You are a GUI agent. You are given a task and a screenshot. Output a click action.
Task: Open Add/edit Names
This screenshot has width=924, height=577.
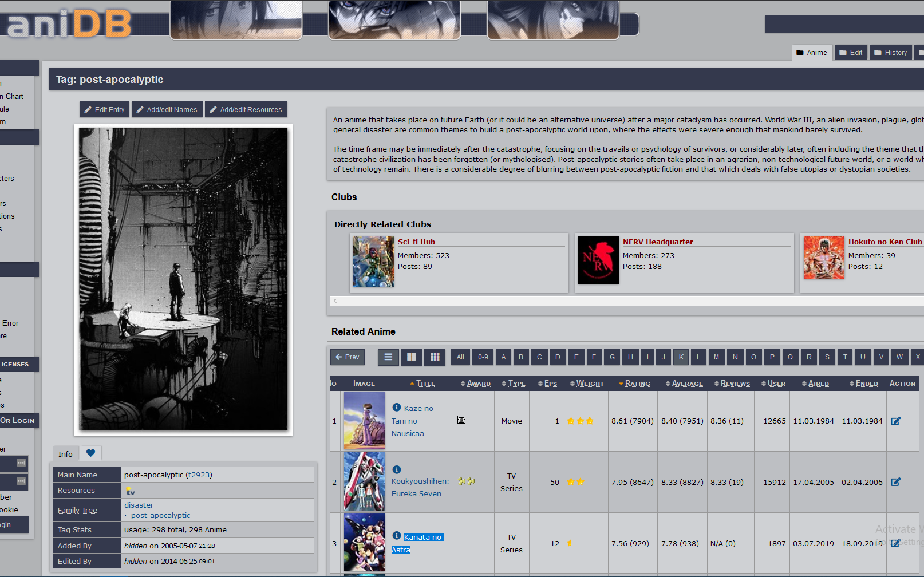[x=167, y=109]
